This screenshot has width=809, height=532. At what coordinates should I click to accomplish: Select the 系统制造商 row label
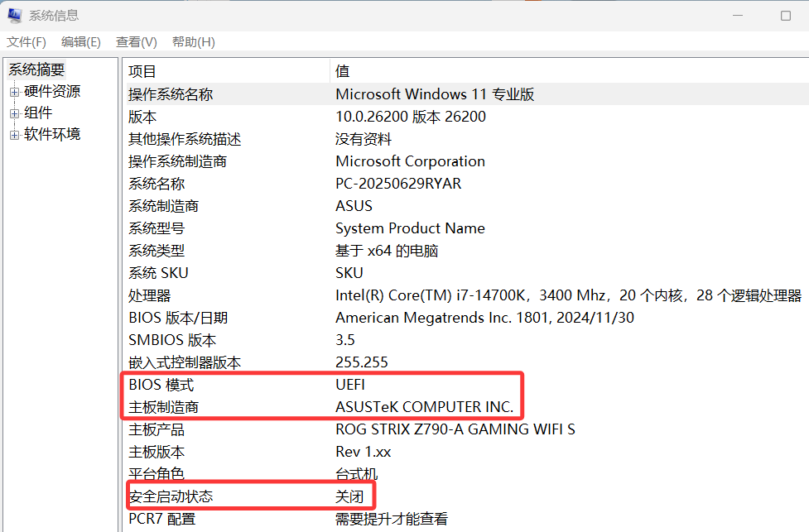164,206
